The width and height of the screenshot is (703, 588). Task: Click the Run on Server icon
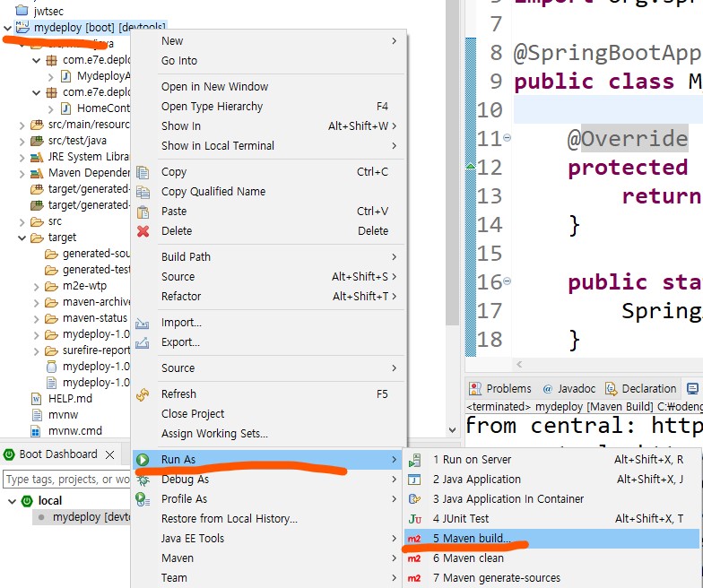click(x=414, y=460)
